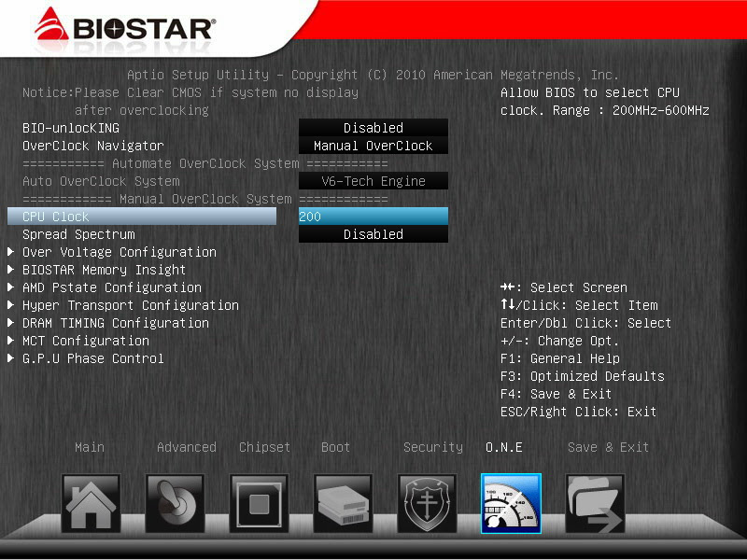Click the ESC/Right Click: Exit hint

[x=578, y=412]
